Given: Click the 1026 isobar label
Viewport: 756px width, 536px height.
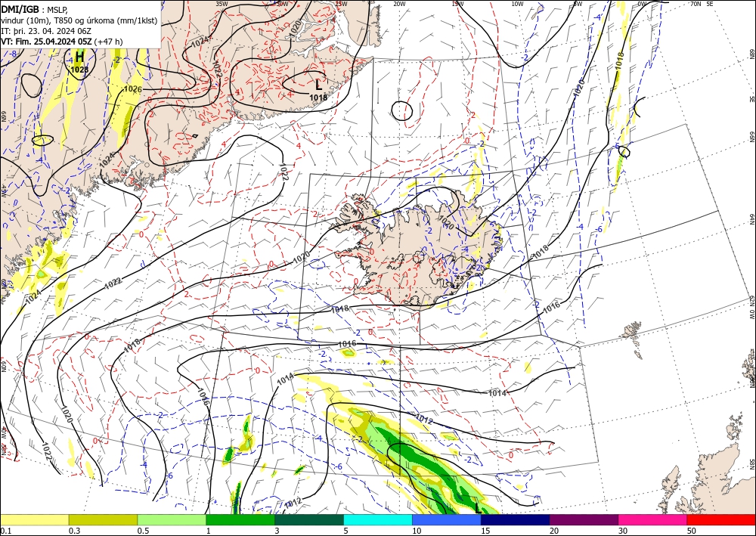Looking at the screenshot, I should point(132,89).
